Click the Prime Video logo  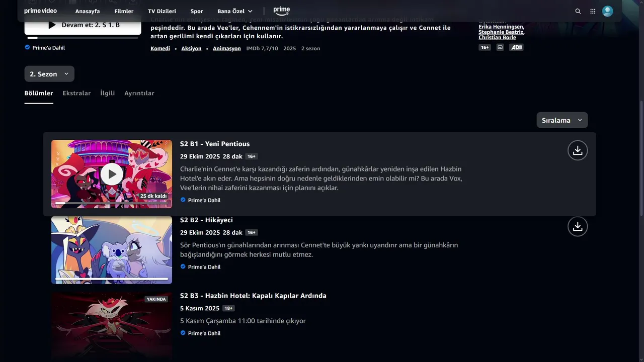(40, 11)
